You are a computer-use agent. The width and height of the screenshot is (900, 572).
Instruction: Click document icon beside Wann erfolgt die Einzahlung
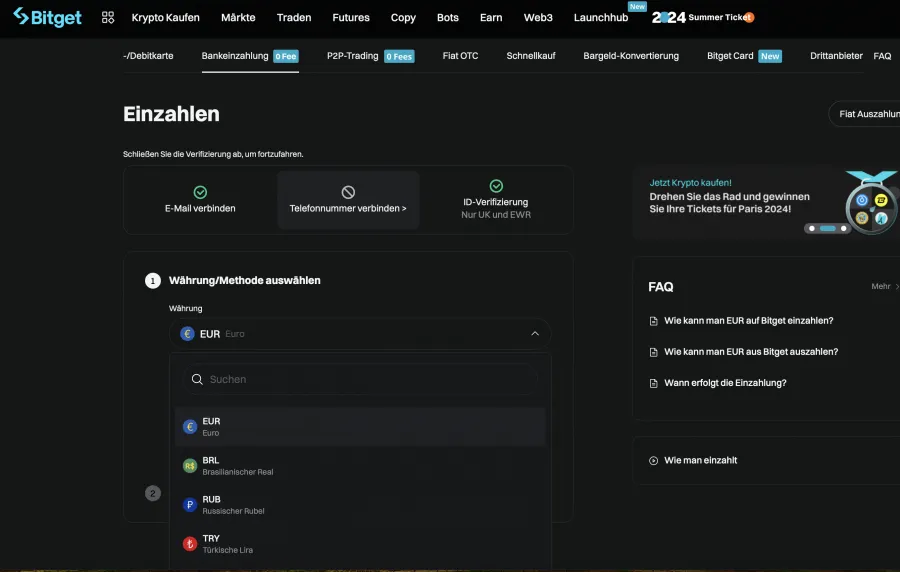point(653,383)
